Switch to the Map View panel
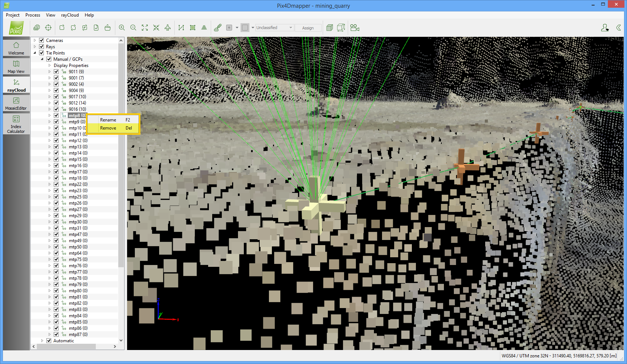 click(16, 67)
